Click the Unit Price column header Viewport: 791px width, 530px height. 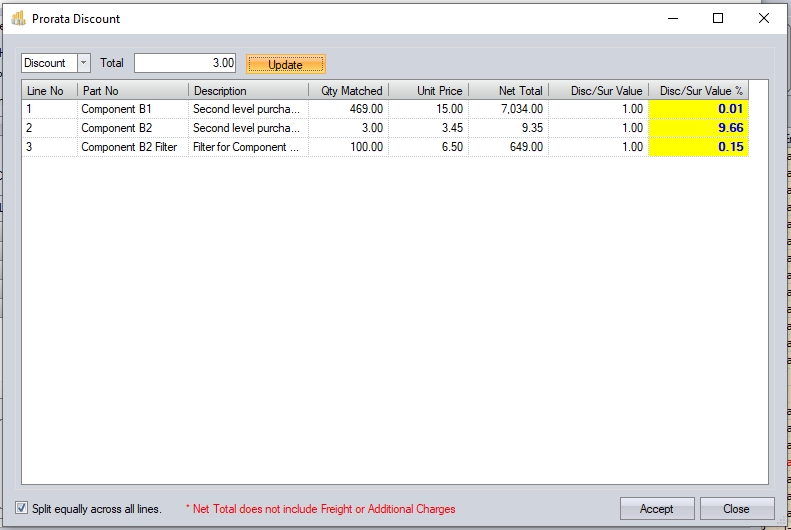click(x=428, y=91)
